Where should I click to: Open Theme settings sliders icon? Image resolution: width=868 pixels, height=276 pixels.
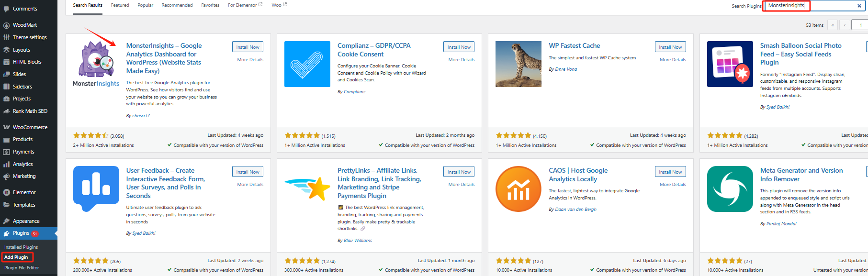tap(6, 37)
